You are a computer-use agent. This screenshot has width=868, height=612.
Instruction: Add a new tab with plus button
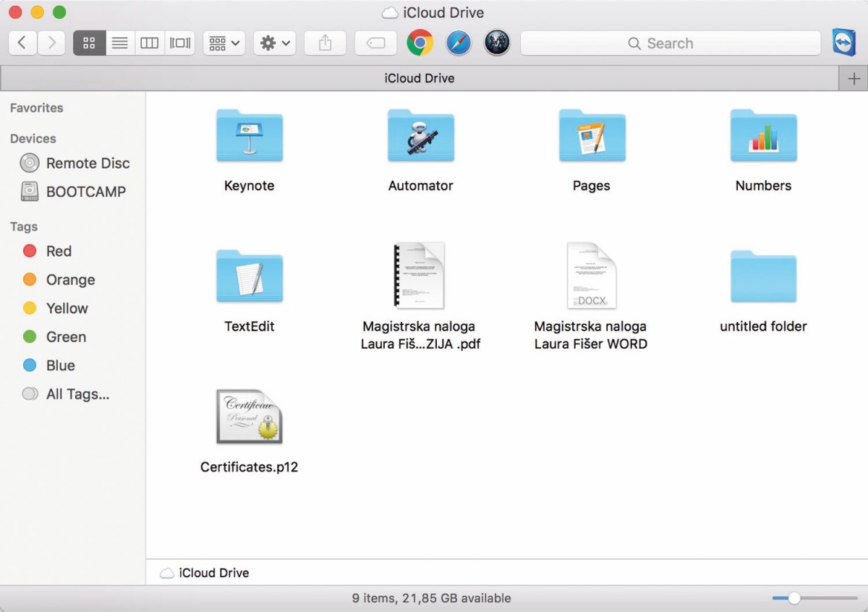[x=854, y=78]
